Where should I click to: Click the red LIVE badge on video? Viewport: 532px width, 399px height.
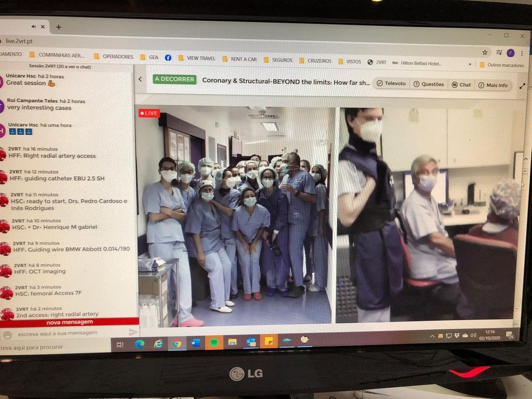coord(149,113)
